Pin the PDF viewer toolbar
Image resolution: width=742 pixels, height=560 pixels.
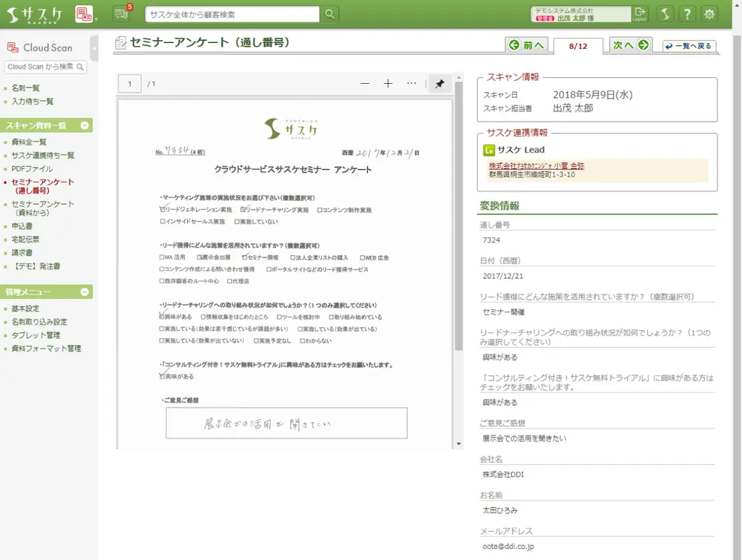tap(439, 84)
